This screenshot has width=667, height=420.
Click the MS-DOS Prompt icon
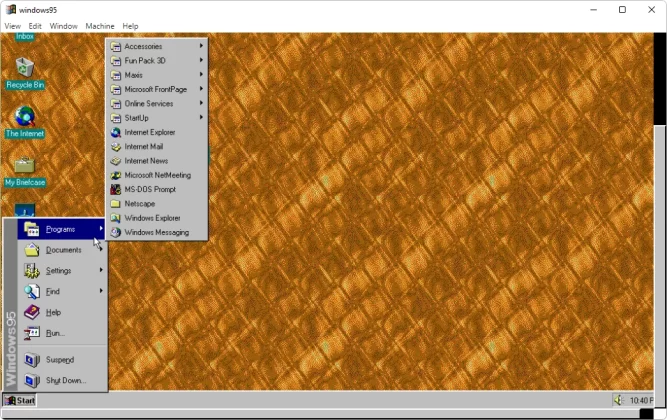pos(116,189)
